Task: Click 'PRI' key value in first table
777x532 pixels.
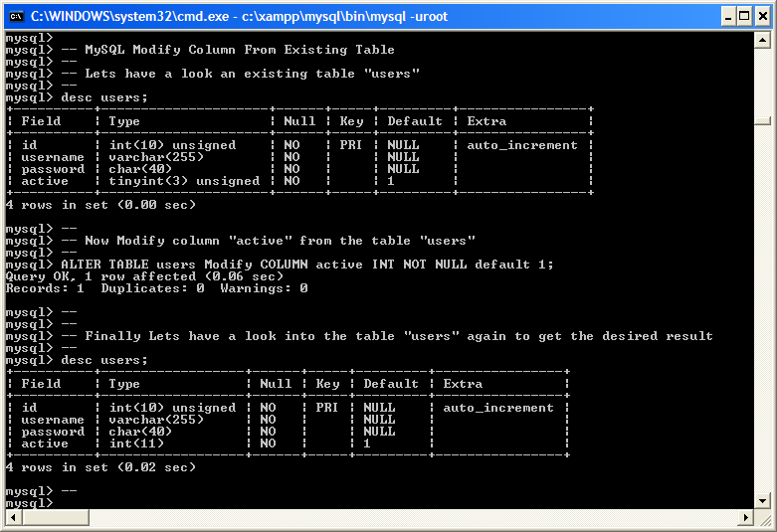Action: point(351,145)
